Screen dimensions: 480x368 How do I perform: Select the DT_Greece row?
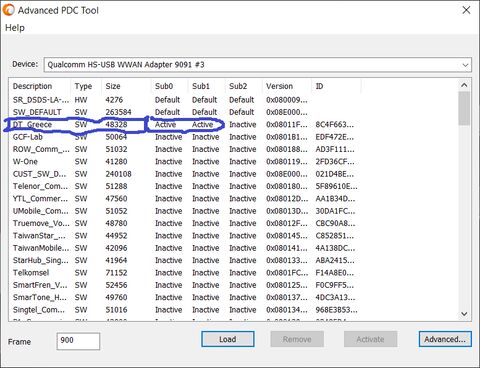tap(185, 125)
